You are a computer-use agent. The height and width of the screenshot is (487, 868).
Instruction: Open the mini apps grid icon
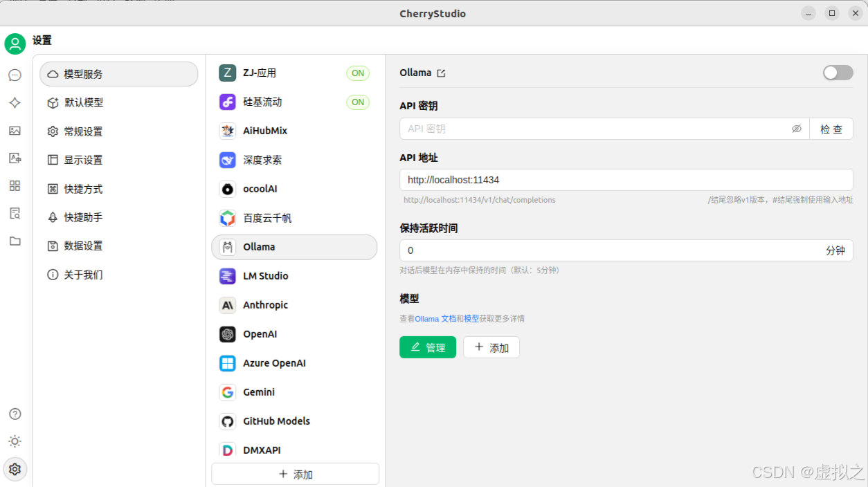(15, 185)
